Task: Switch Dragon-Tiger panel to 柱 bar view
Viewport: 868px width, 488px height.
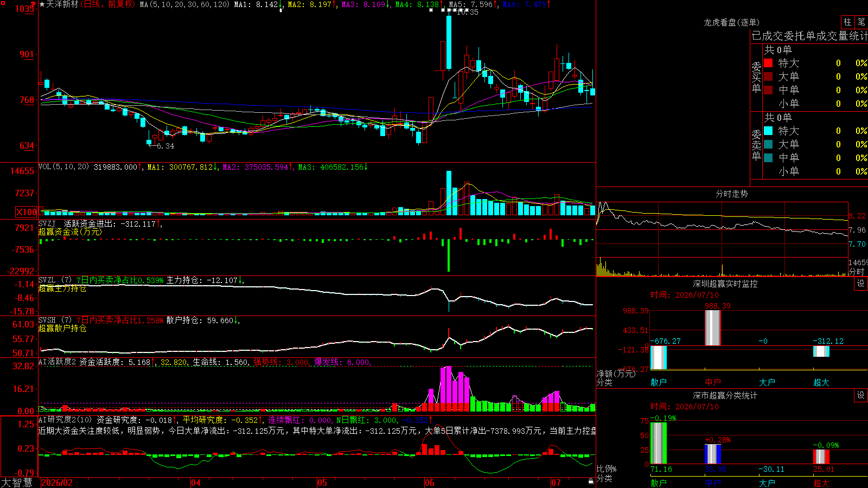Action: [847, 22]
